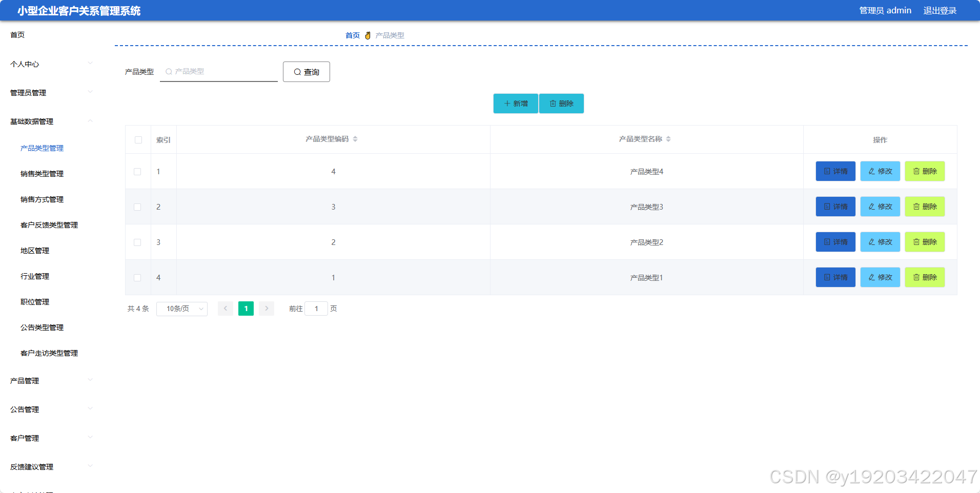The width and height of the screenshot is (980, 493).
Task: Check the checkbox for 产品类型4 row
Action: [138, 171]
